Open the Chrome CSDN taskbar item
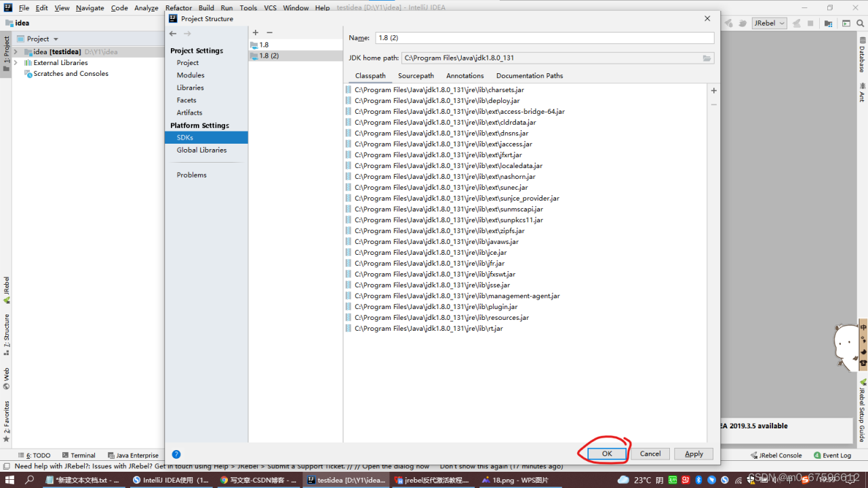This screenshot has height=488, width=868. (258, 480)
